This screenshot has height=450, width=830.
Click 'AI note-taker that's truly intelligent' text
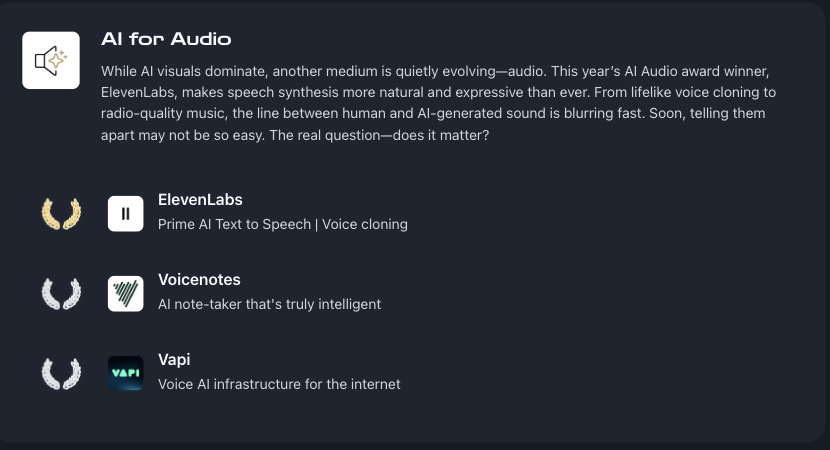[x=269, y=304]
